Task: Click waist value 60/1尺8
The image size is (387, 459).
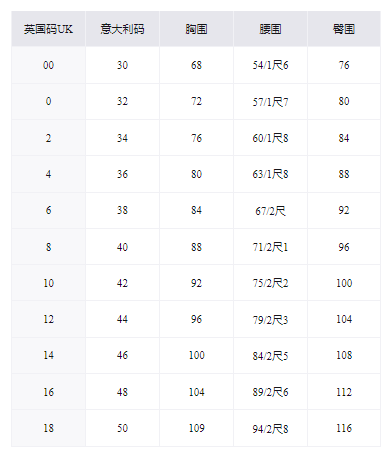Action: [x=270, y=138]
